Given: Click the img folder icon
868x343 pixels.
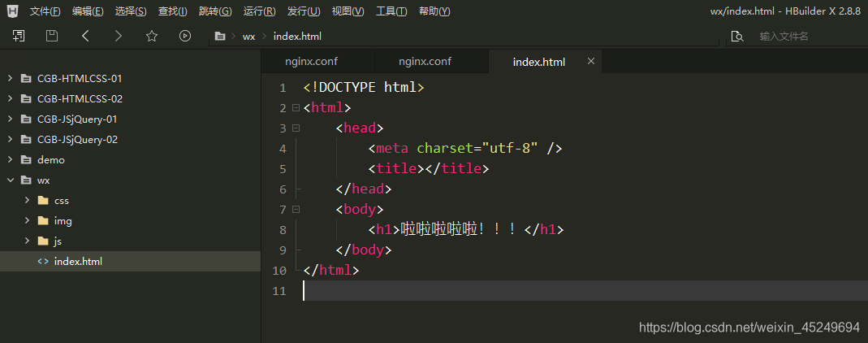Looking at the screenshot, I should tap(43, 220).
